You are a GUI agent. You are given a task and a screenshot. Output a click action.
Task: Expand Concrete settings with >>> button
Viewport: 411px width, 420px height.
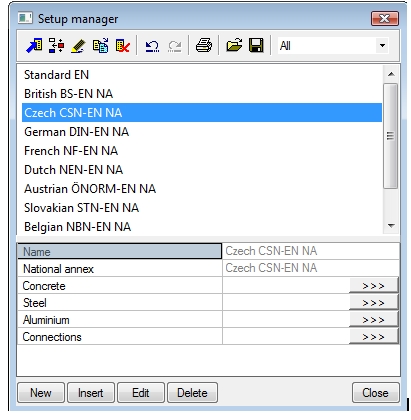374,286
